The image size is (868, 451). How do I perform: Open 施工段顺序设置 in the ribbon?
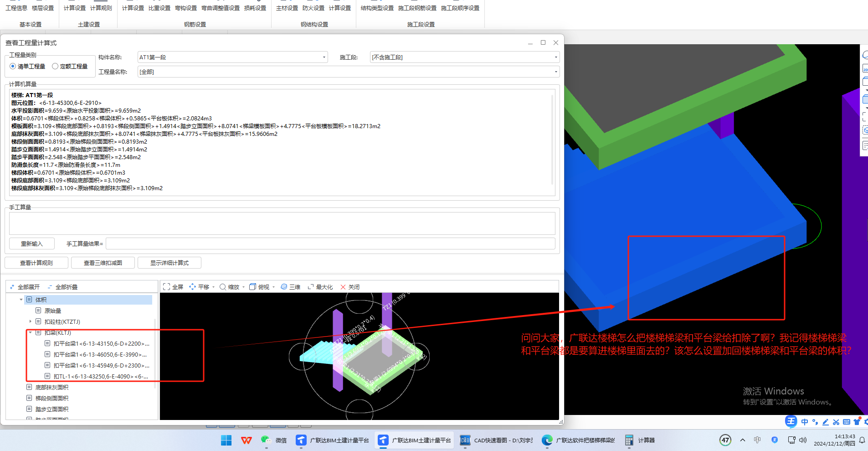(x=460, y=8)
